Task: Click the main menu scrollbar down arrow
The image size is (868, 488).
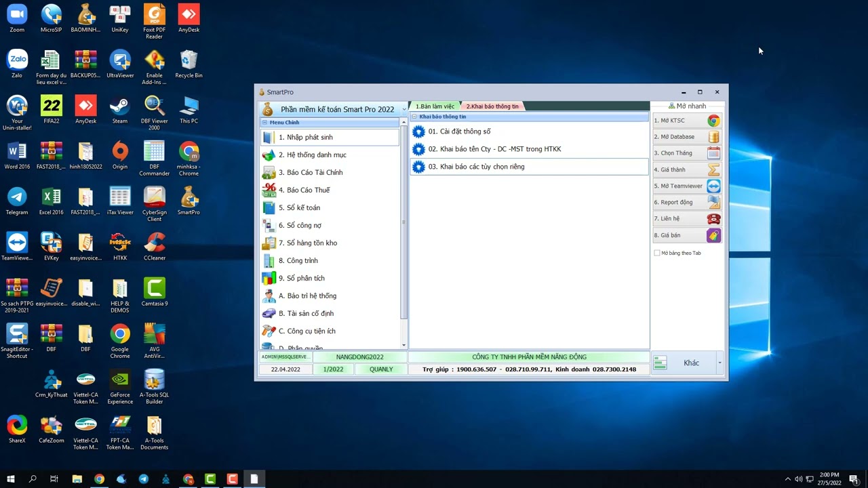Action: tap(404, 346)
